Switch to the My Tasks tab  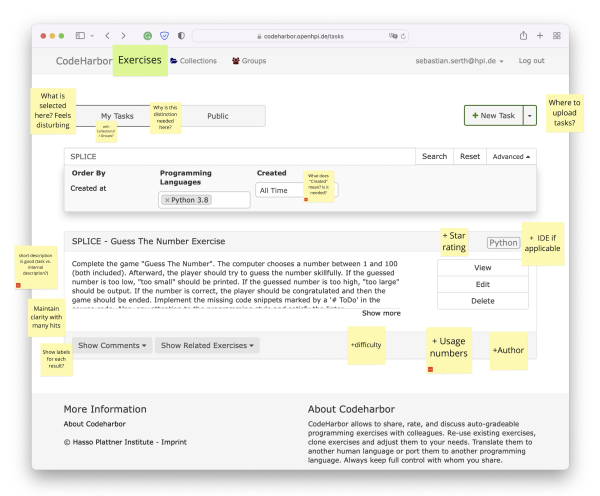coord(117,116)
